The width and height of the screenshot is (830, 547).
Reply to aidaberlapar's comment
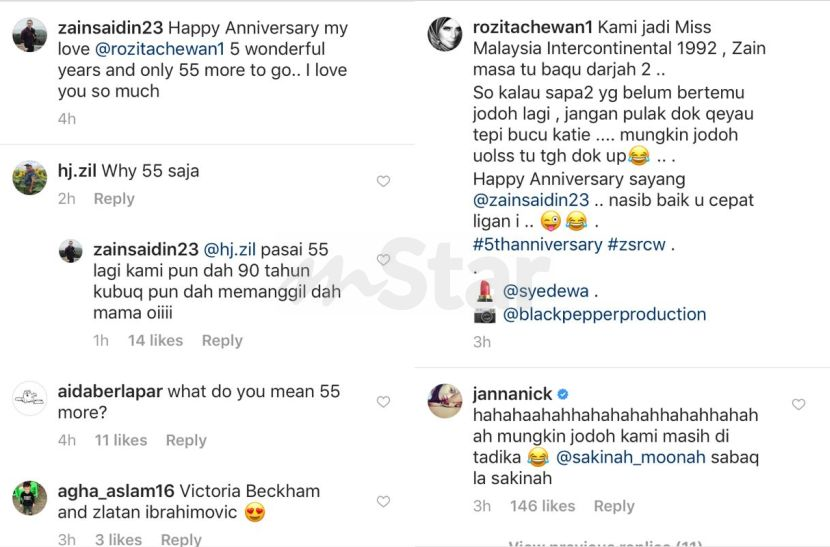coord(186,440)
